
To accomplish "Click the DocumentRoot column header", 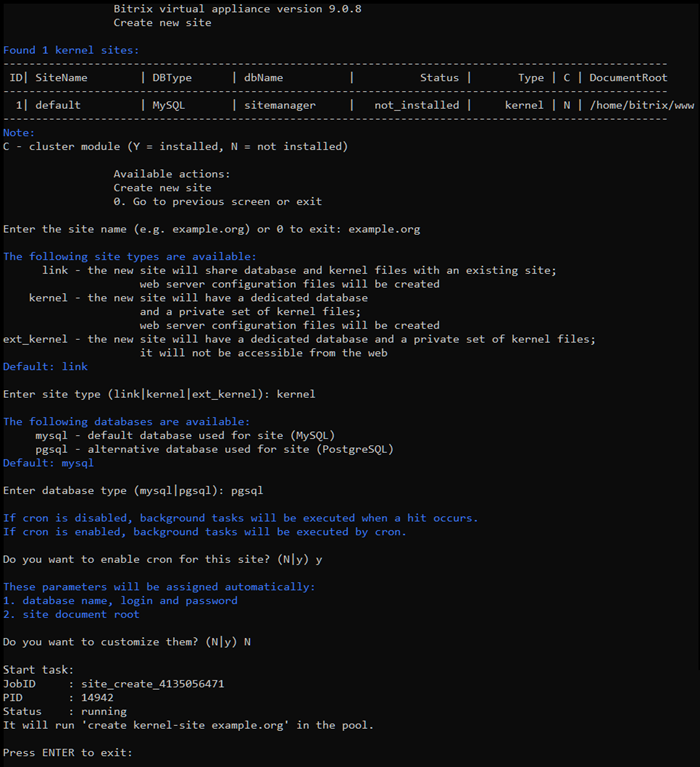I will [642, 78].
